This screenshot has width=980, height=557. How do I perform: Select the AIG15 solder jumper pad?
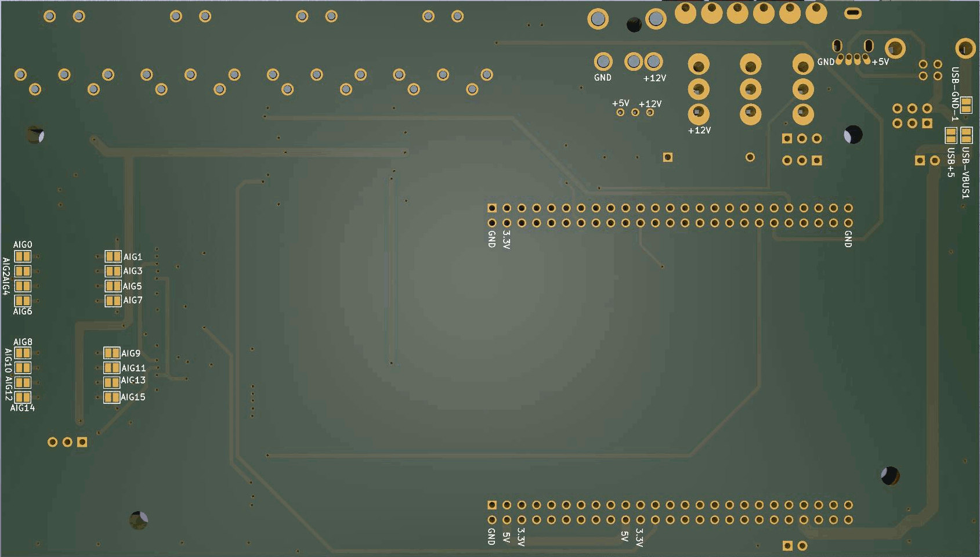(x=111, y=397)
